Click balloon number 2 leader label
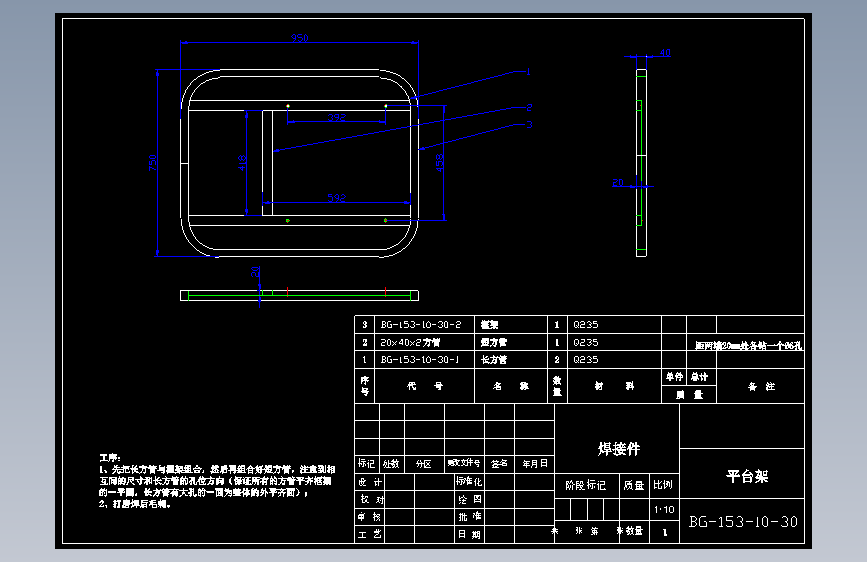Screen dimensions: 867x562 pyautogui.click(x=529, y=107)
